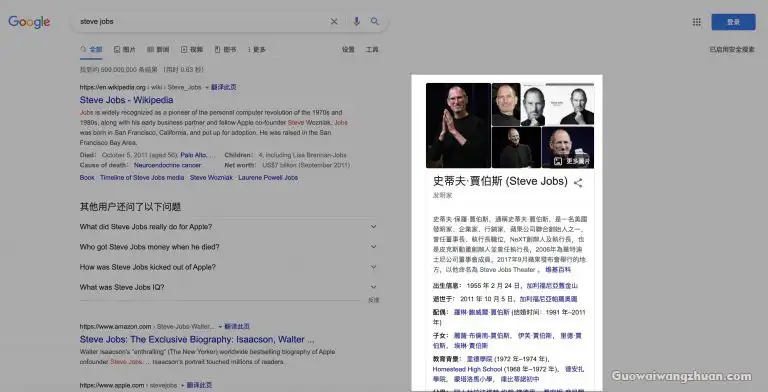Clear the search box with X icon
This screenshot has height=392, width=768.
(x=334, y=22)
